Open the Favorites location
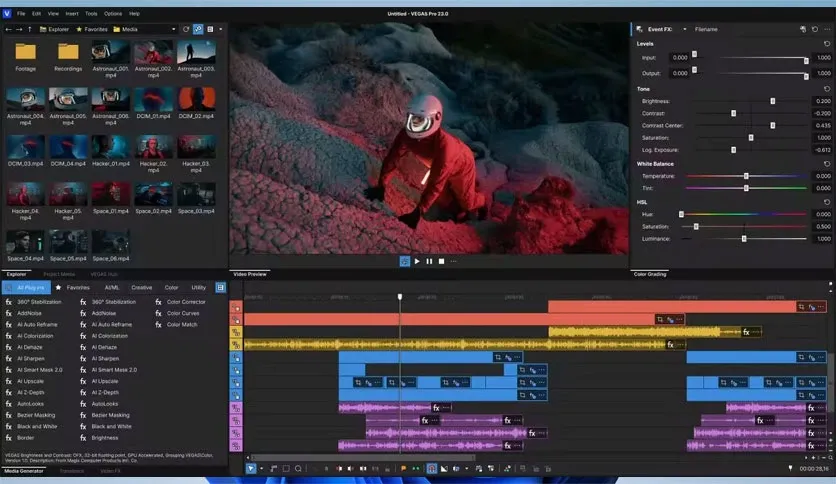 pos(92,29)
